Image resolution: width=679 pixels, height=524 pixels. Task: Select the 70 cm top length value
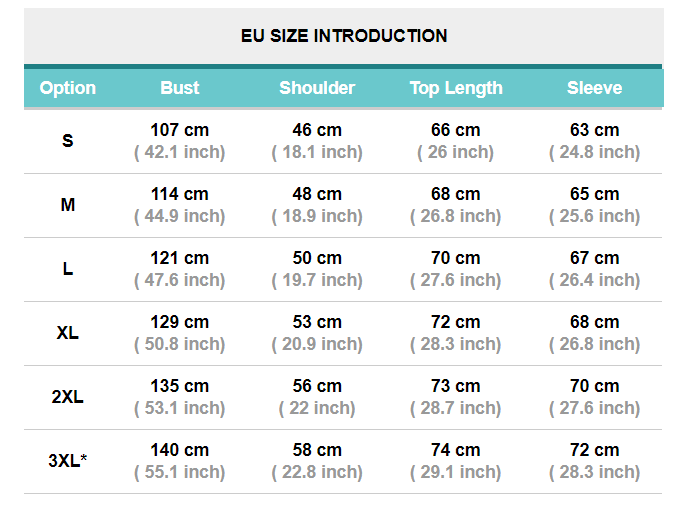point(456,258)
